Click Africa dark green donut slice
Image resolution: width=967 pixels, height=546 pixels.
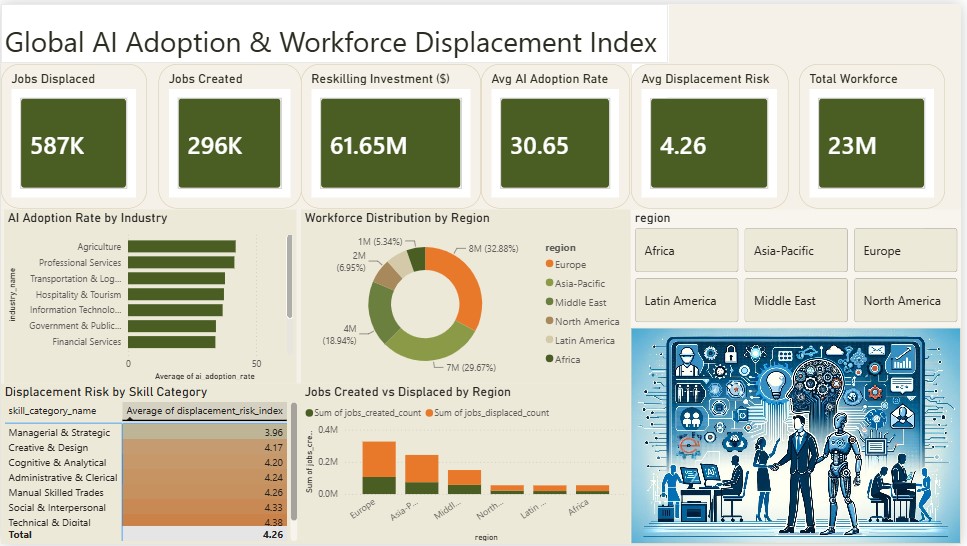point(417,259)
